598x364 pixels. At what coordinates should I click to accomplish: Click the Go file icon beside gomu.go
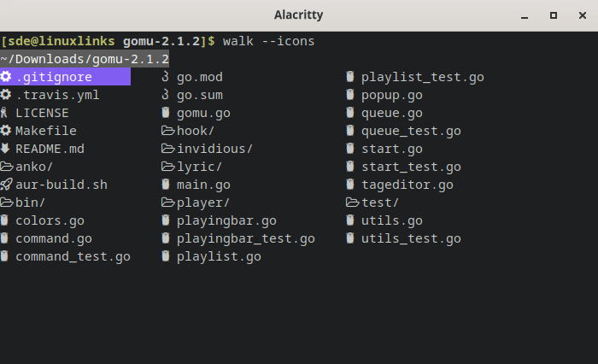(x=166, y=113)
